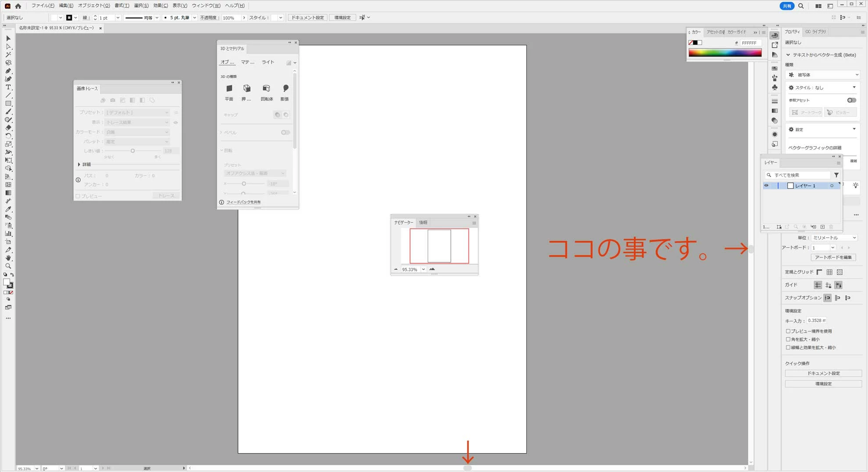The image size is (868, 472).
Task: Select the Pen tool
Action: click(8, 71)
